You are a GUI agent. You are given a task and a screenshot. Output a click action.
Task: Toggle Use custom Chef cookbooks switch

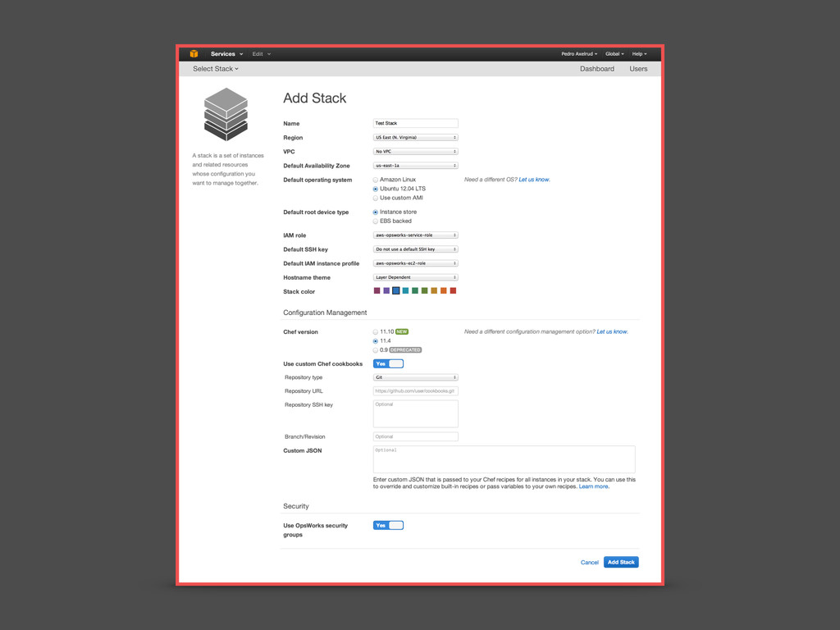pos(388,363)
